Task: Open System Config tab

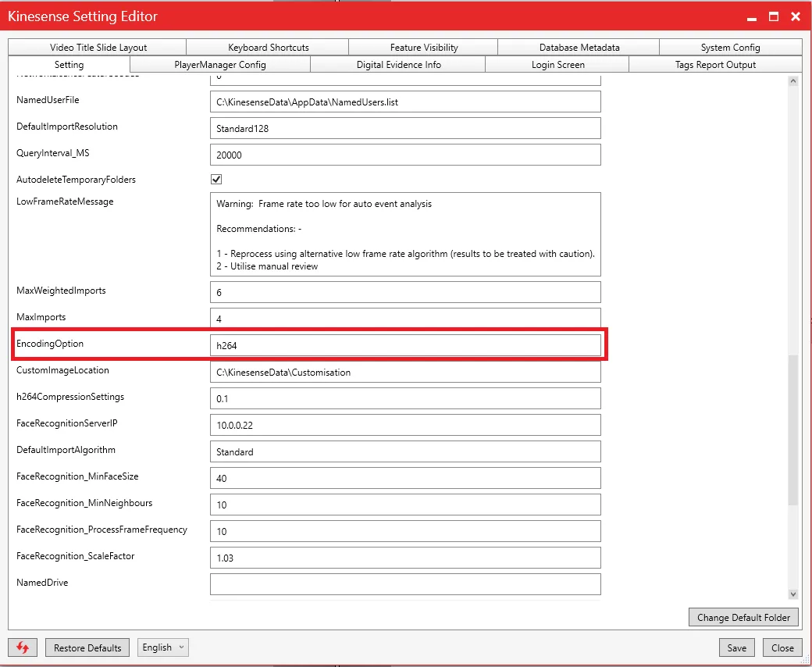Action: tap(730, 47)
